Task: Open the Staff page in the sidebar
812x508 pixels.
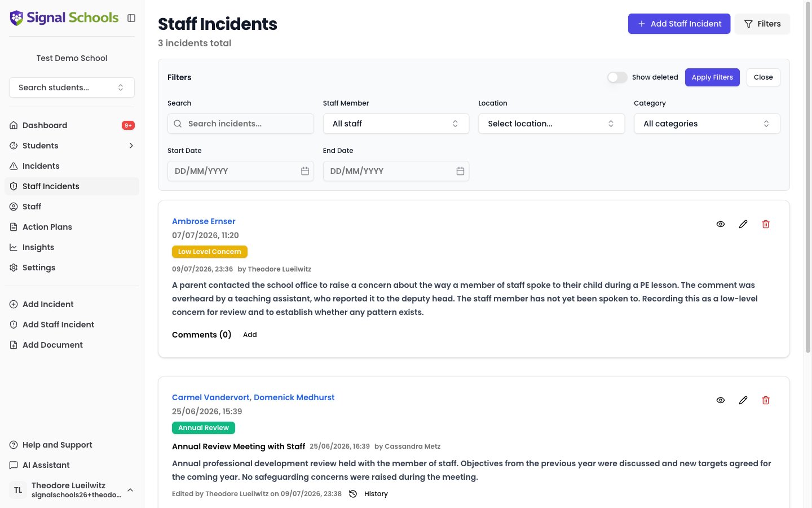Action: tap(72, 207)
